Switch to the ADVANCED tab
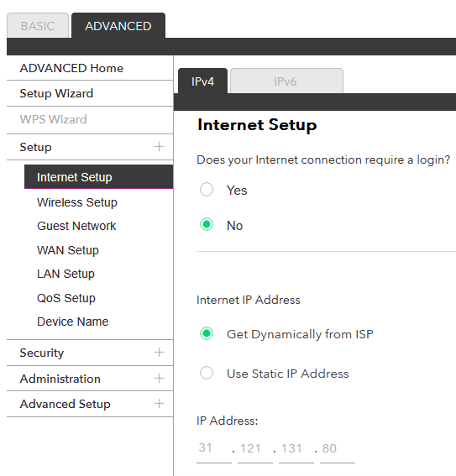456x476 pixels. click(118, 25)
